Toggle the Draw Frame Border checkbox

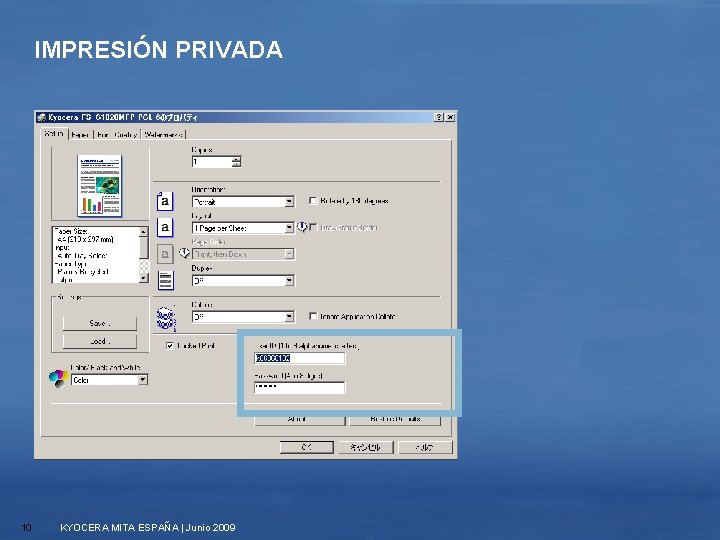313,227
